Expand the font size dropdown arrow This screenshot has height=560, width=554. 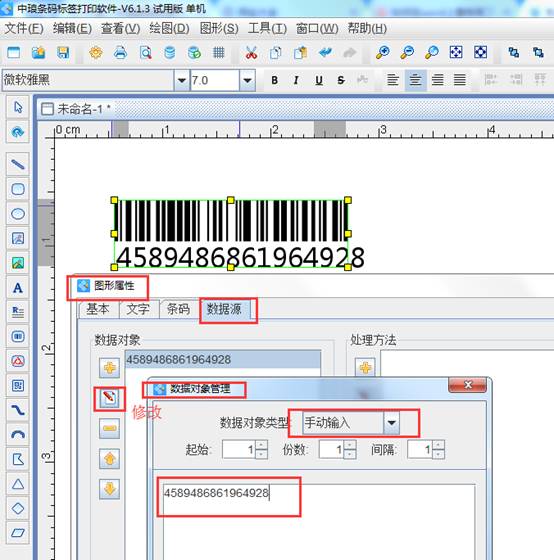pyautogui.click(x=247, y=80)
